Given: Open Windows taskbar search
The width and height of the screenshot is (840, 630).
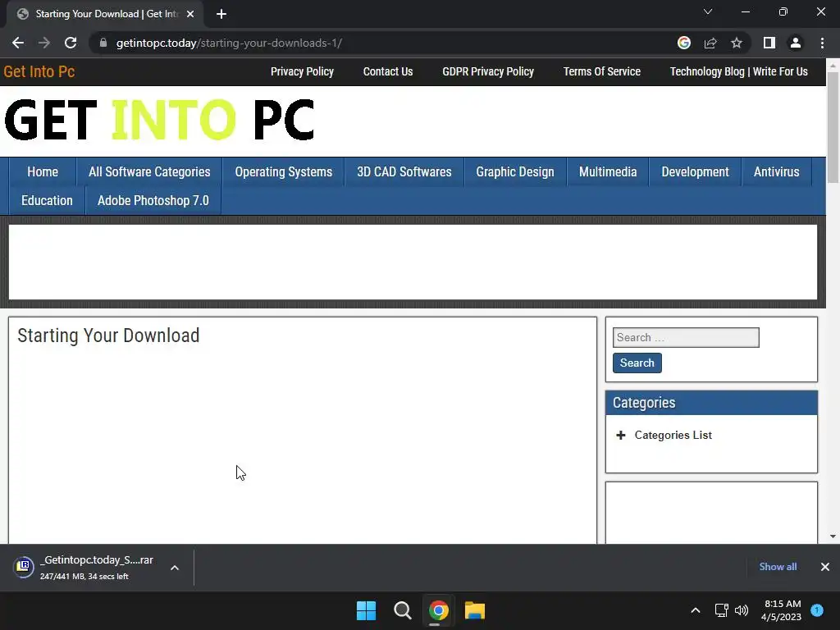Looking at the screenshot, I should click(x=402, y=610).
